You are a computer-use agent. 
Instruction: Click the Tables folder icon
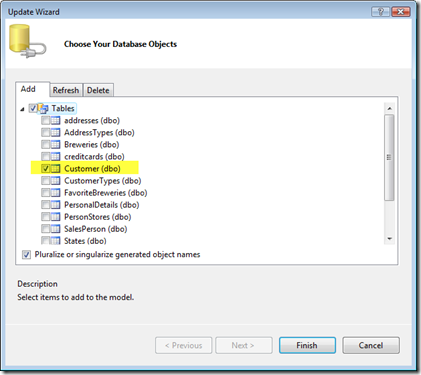pyautogui.click(x=43, y=108)
